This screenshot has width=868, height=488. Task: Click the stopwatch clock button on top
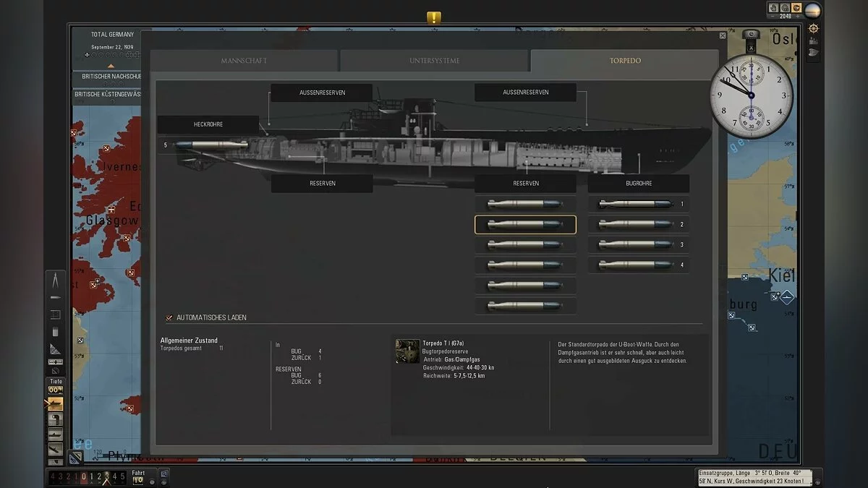[x=751, y=35]
